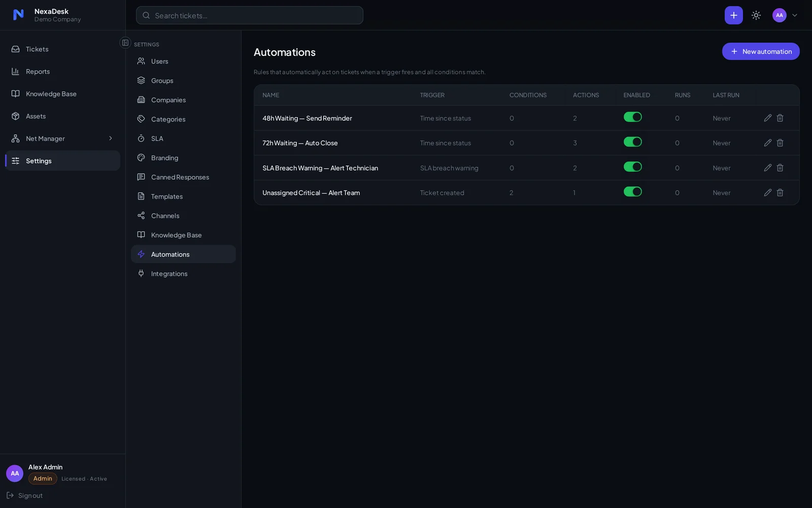Click the 48h Waiting — Send Reminder name
Viewport: 812px width, 508px height.
(307, 118)
